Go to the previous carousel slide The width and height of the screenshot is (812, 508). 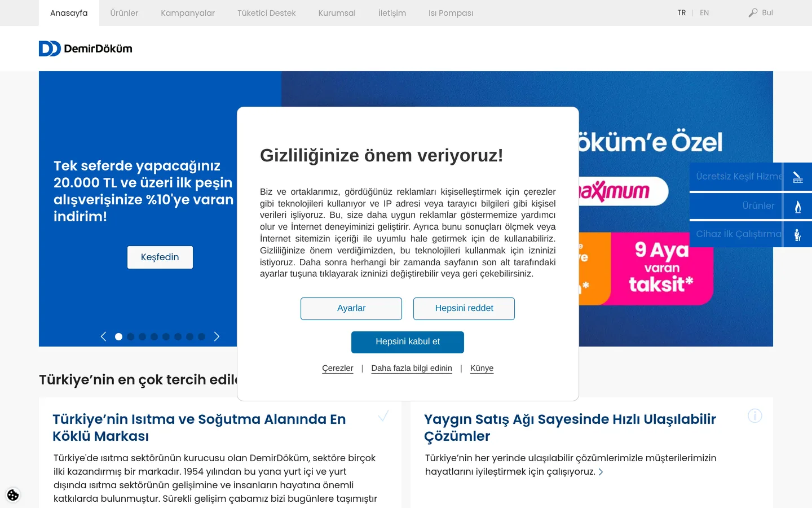[x=103, y=336]
